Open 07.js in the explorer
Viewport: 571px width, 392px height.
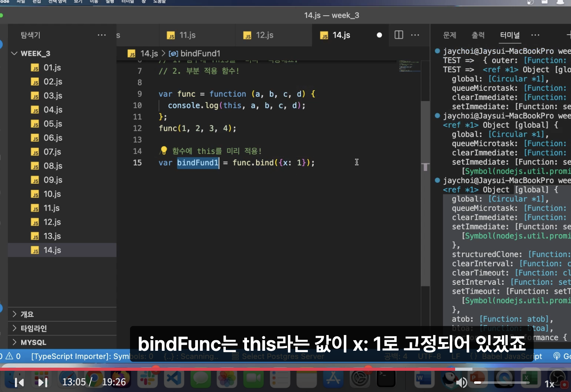(x=62, y=152)
